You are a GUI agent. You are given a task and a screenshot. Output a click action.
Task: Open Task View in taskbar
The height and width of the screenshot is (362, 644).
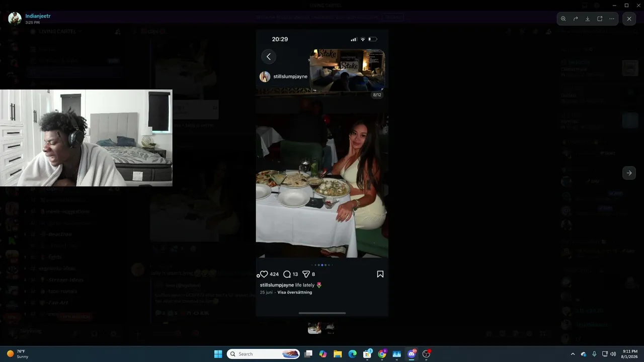[x=308, y=354]
